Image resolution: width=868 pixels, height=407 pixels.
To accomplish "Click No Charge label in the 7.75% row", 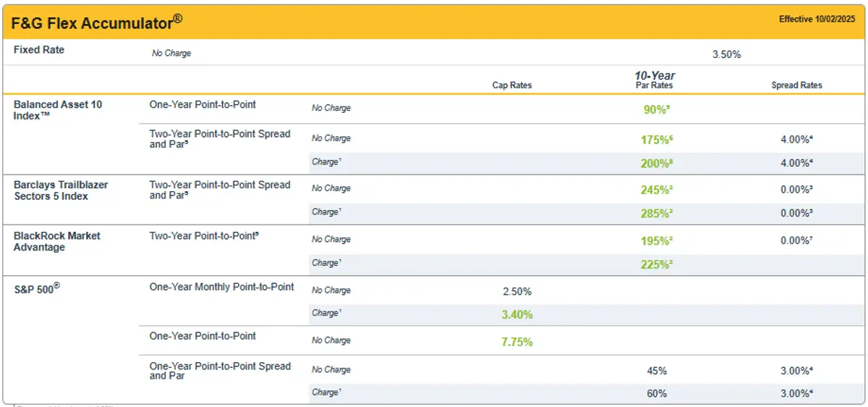I will pyautogui.click(x=331, y=341).
